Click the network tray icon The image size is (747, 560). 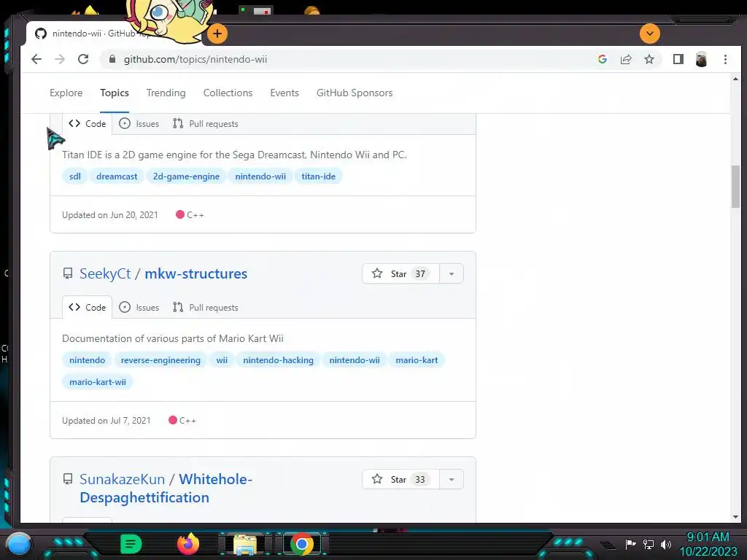pyautogui.click(x=648, y=544)
